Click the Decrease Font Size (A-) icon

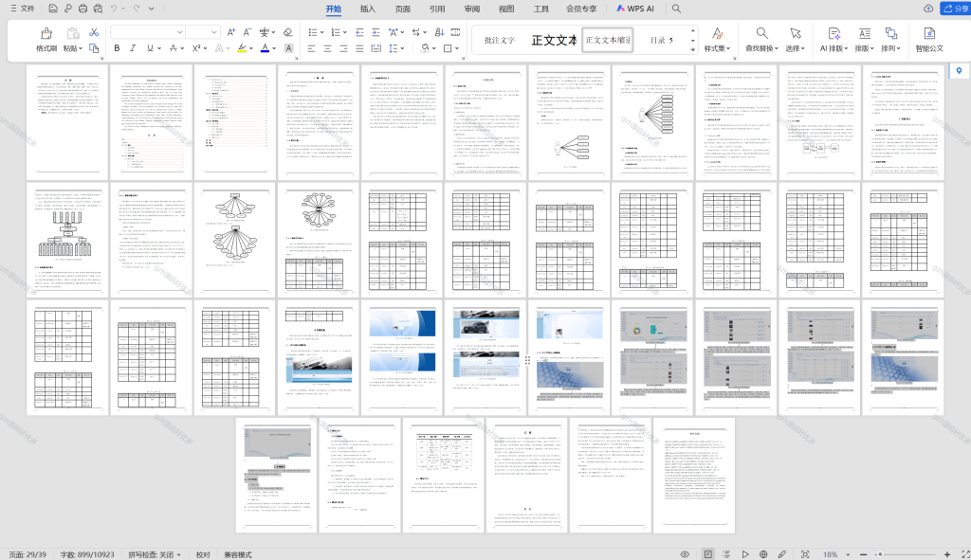coord(247,32)
